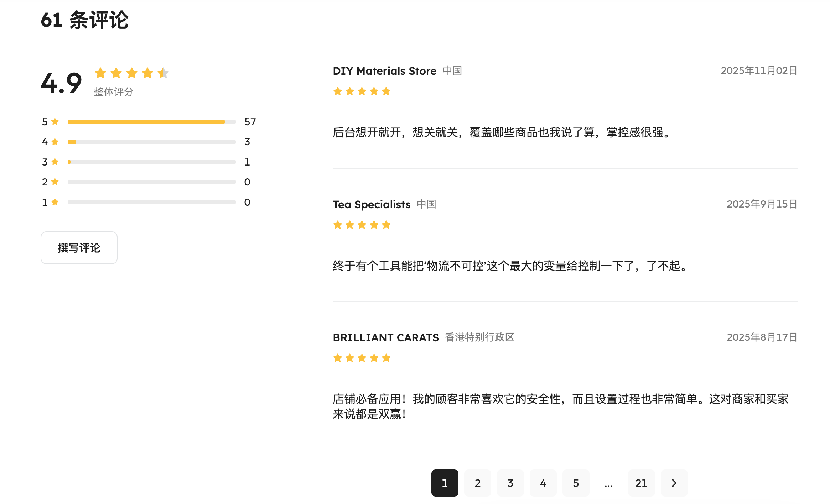Click BRILLIANT CARATS reviewer name
The height and width of the screenshot is (504, 830).
point(385,337)
